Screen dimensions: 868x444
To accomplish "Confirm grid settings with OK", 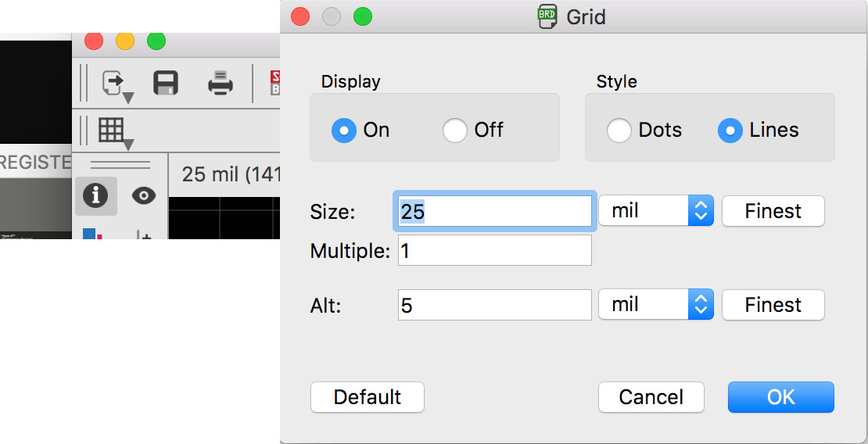I will click(780, 397).
